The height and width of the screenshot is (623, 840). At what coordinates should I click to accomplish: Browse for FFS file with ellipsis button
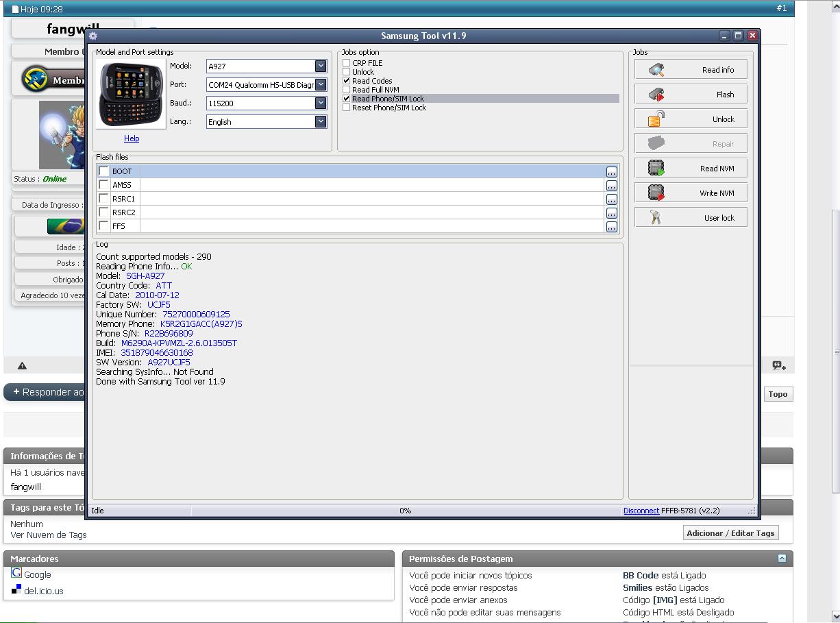click(611, 227)
